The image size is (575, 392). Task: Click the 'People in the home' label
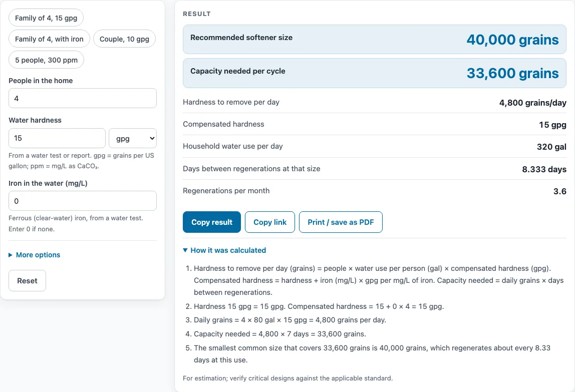(41, 81)
